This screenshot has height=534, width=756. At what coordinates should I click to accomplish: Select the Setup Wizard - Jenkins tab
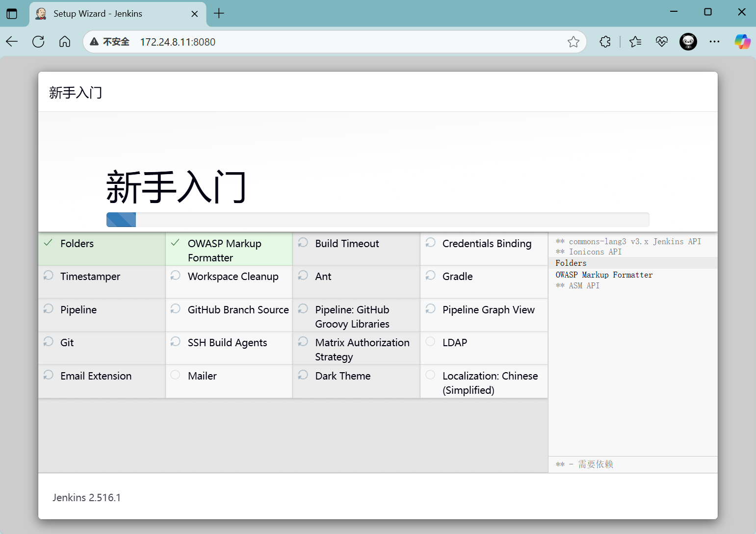[x=113, y=14]
